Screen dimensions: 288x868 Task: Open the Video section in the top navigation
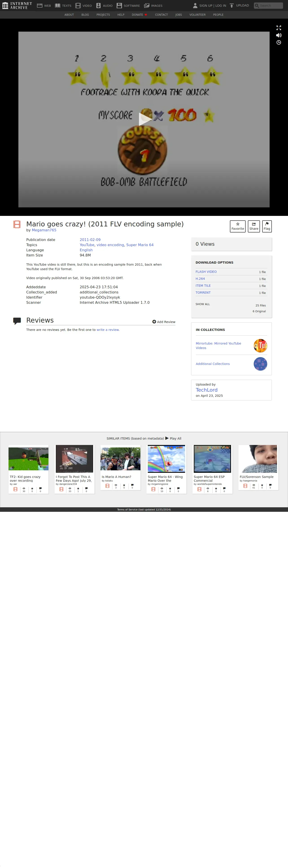[84, 6]
